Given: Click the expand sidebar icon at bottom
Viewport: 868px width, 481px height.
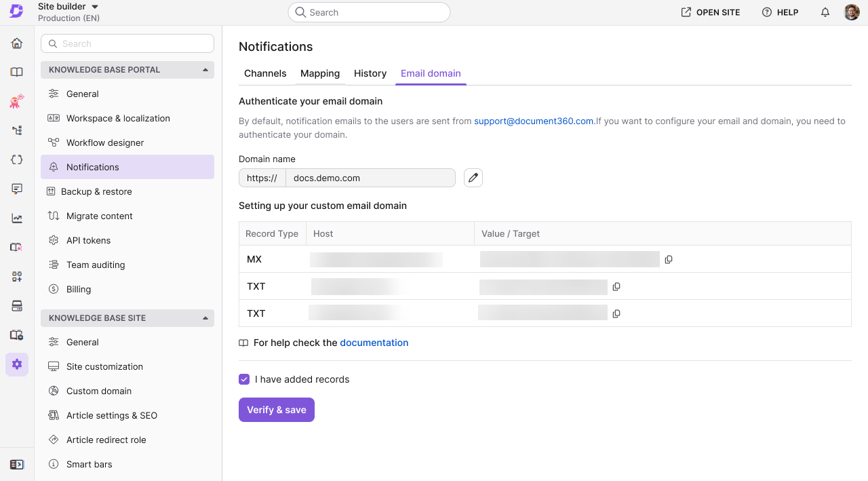Looking at the screenshot, I should pos(17,465).
